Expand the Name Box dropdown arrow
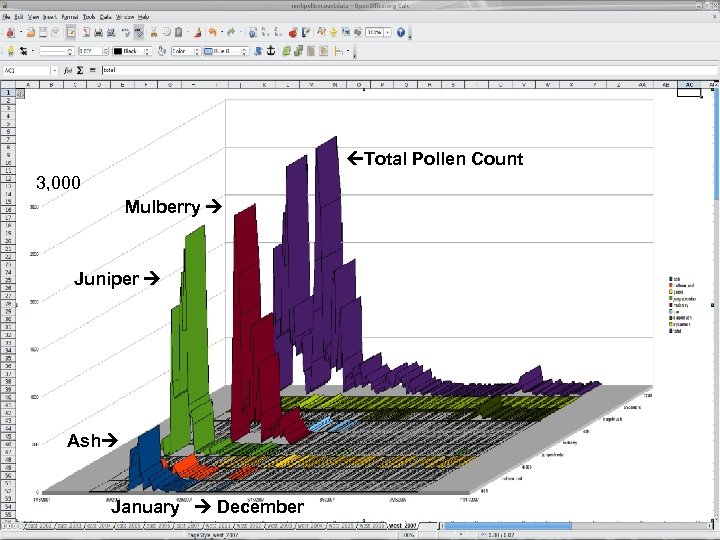Viewport: 720px width, 540px height. coord(55,70)
